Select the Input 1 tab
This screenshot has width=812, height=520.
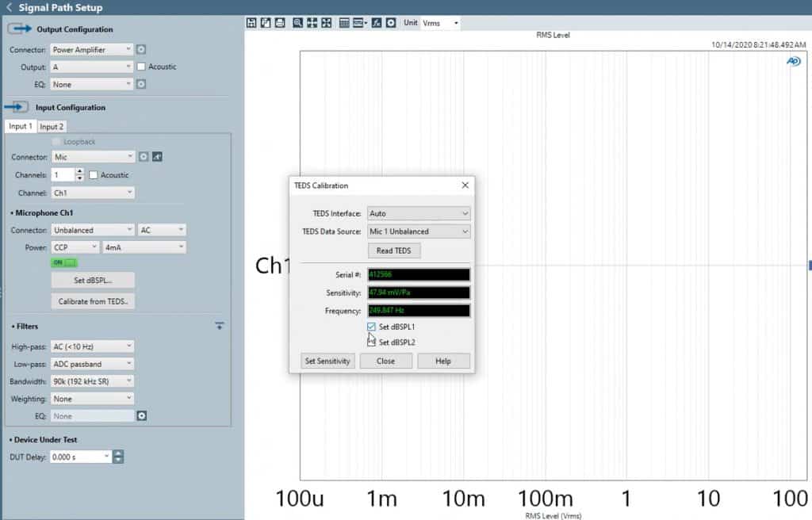pyautogui.click(x=21, y=127)
